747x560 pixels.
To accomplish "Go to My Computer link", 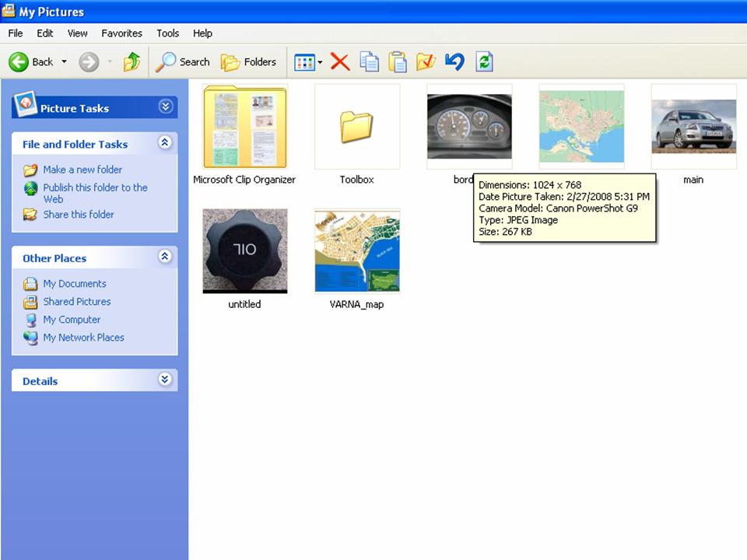I will pyautogui.click(x=72, y=320).
